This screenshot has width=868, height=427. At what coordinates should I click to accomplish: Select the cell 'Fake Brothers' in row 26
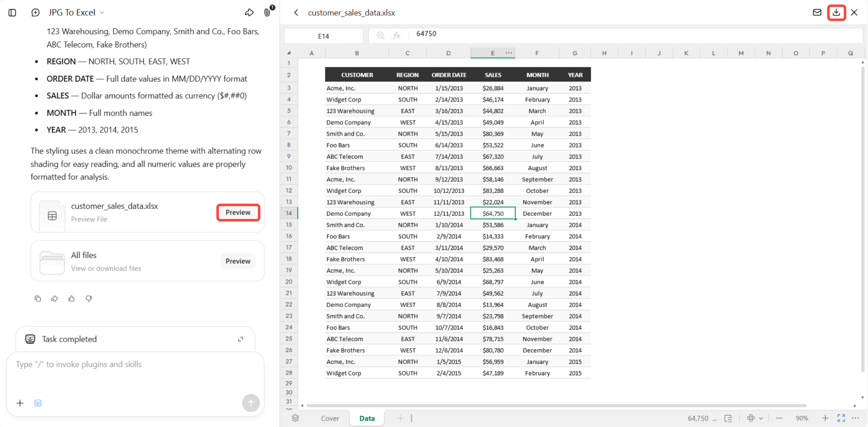tap(357, 350)
